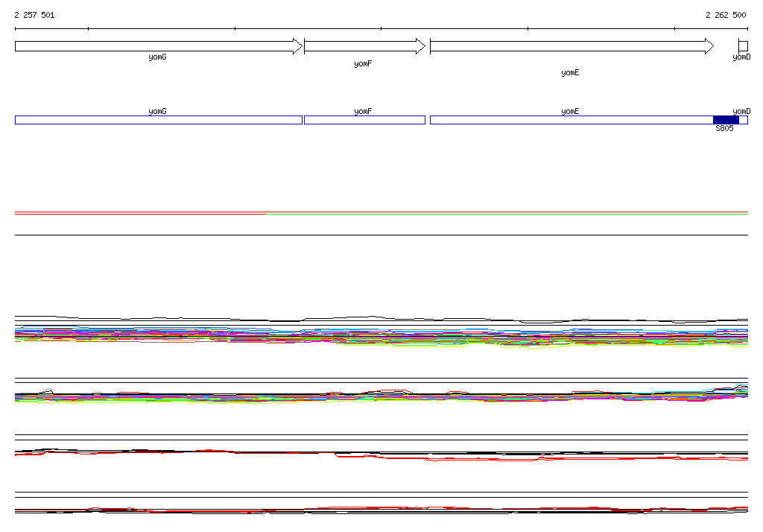
Task: Click the yomD label above blue track
Action: pyautogui.click(x=741, y=112)
